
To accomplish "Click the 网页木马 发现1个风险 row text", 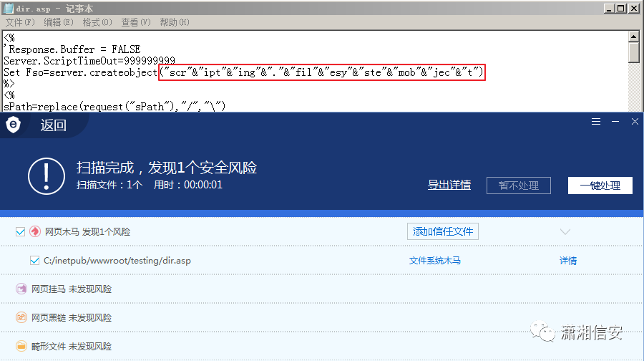I will click(87, 232).
